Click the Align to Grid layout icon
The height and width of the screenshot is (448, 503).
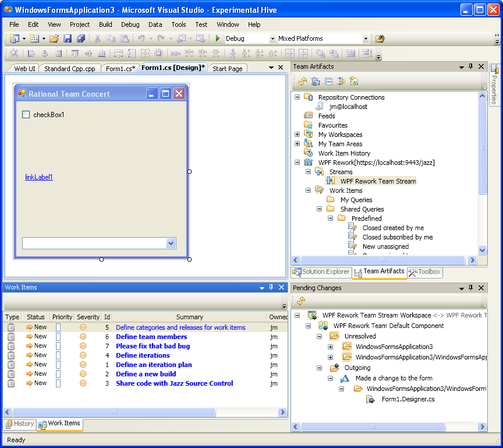(x=14, y=53)
